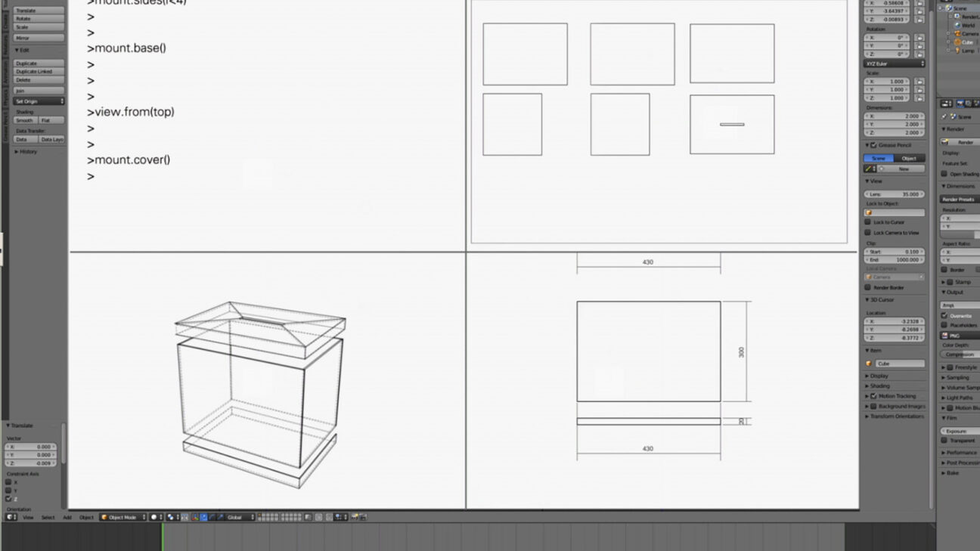The width and height of the screenshot is (980, 551).
Task: Toggle the 3D manipulator widget icon
Action: click(195, 517)
